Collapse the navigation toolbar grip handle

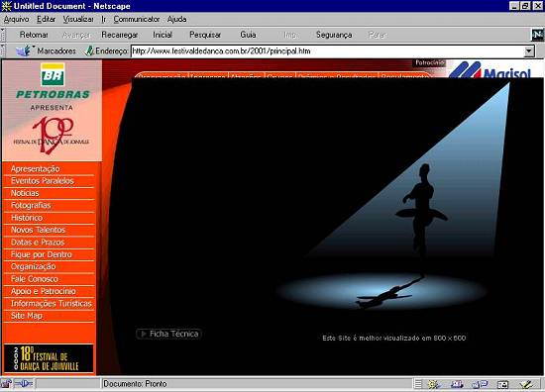(x=3, y=35)
